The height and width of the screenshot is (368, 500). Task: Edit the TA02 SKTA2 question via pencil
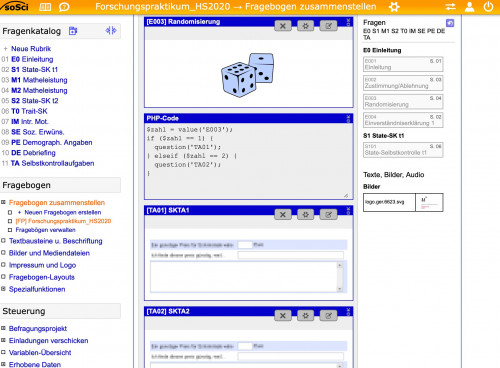(x=328, y=316)
